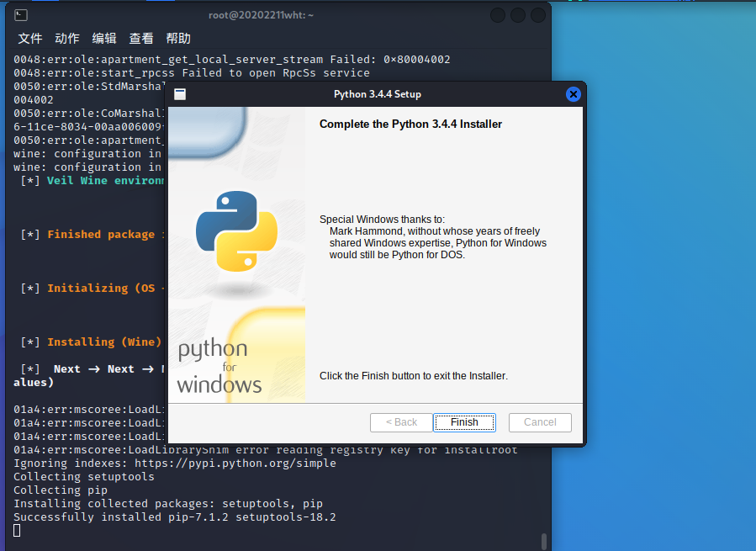Open the Setup dialog window menu icon
This screenshot has height=551, width=756.
click(x=180, y=94)
